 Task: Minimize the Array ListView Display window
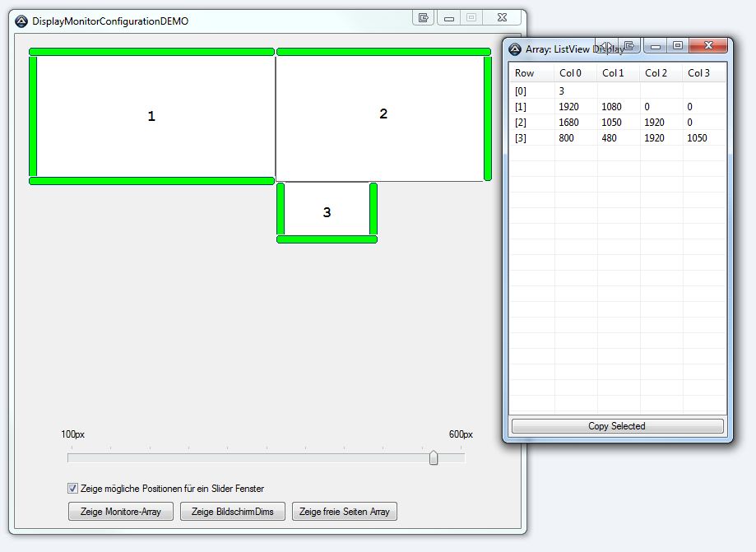tap(656, 46)
